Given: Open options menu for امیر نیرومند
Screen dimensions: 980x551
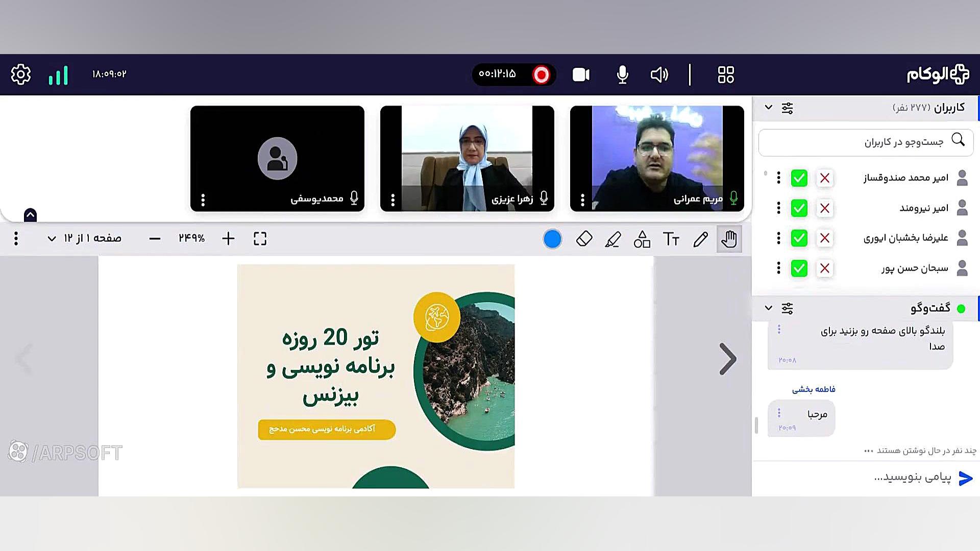Looking at the screenshot, I should [x=778, y=208].
